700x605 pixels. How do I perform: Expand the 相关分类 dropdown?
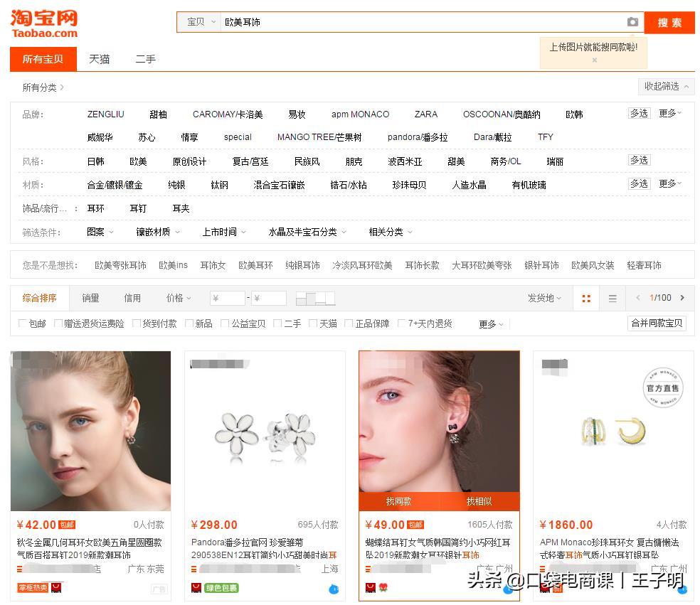coord(390,232)
